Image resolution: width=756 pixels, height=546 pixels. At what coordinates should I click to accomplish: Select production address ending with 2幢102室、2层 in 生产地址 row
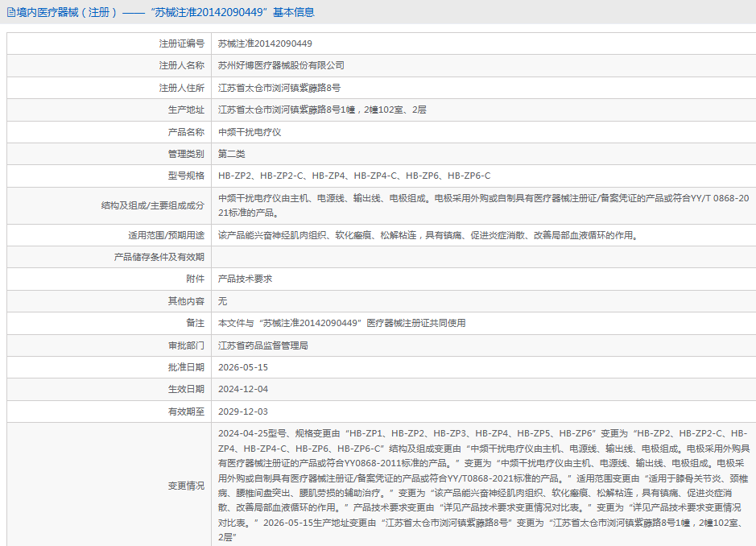(x=322, y=110)
